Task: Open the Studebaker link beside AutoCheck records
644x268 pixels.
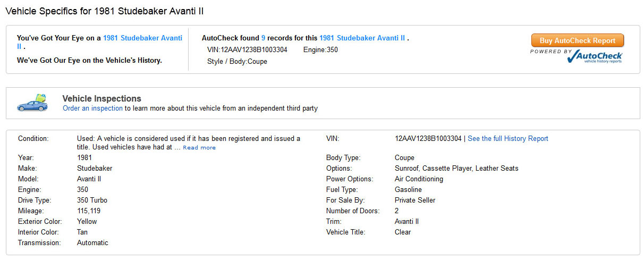Action: click(x=362, y=38)
